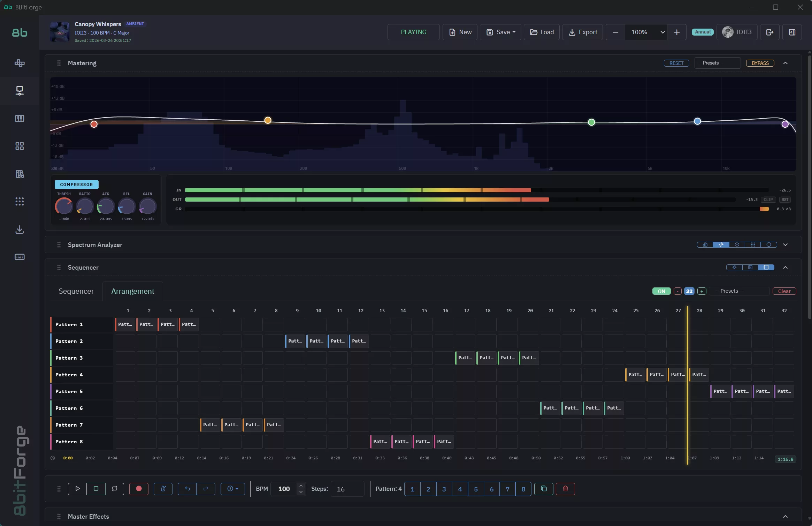The height and width of the screenshot is (526, 812).
Task: Open the keyboard shortcuts sidebar icon
Action: point(20,257)
